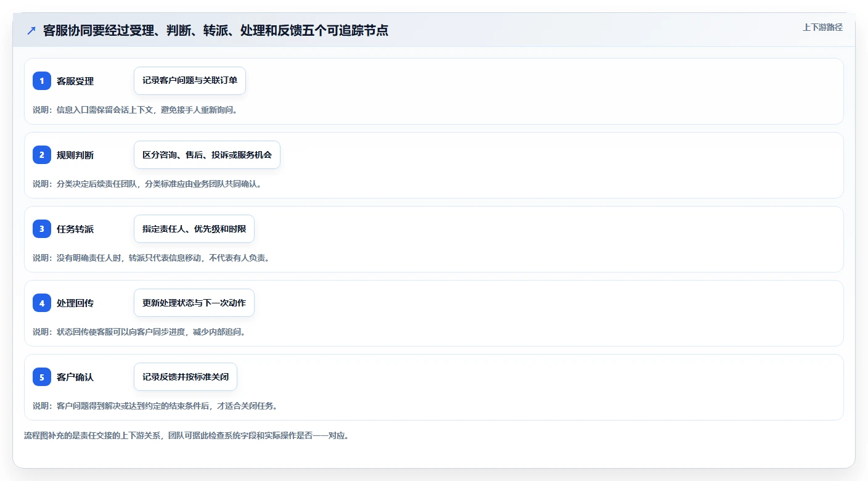This screenshot has height=481, width=868.
Task: Click the step 1 number badge
Action: (x=42, y=81)
